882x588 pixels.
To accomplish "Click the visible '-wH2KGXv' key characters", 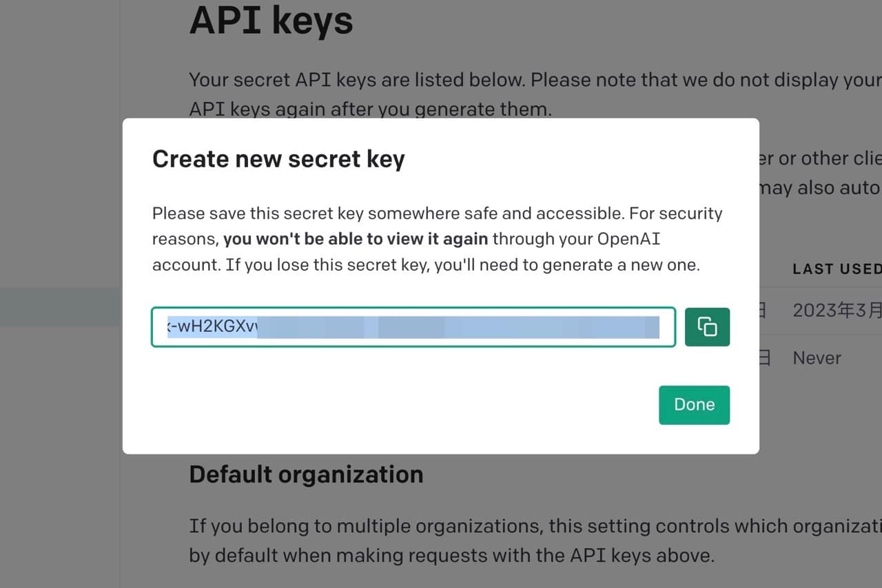I will pos(212,327).
